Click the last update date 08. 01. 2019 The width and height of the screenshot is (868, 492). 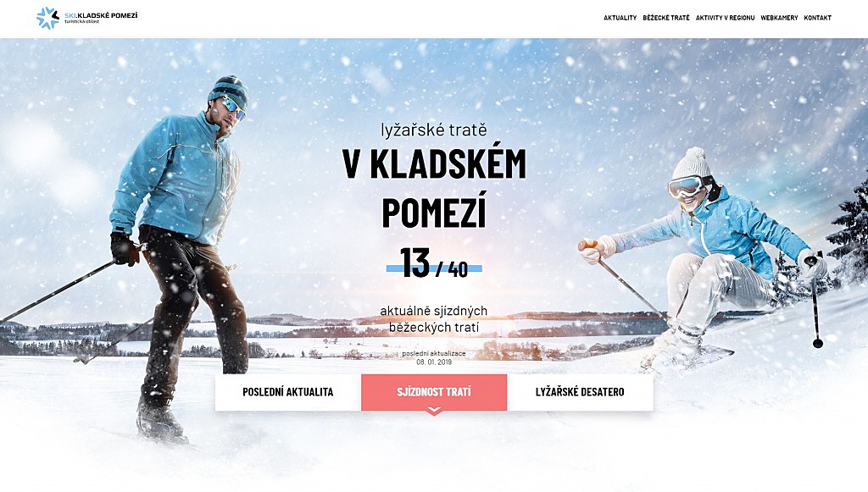tap(434, 362)
